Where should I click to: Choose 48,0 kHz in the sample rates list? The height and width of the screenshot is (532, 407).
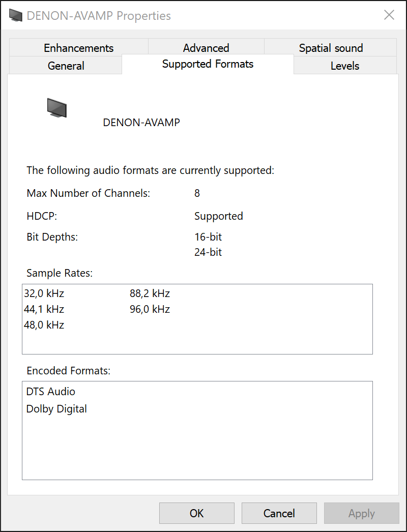[x=44, y=325]
